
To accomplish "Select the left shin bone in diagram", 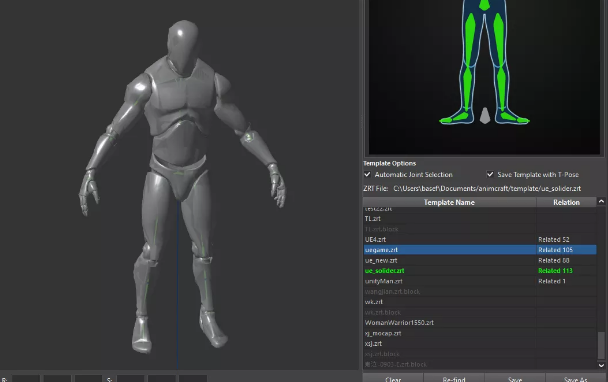I will pyautogui.click(x=468, y=87).
